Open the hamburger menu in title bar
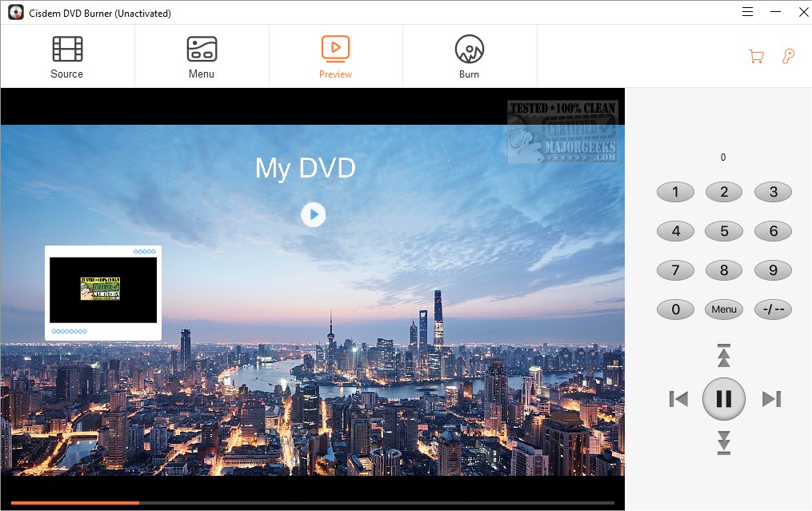This screenshot has height=511, width=812. (x=747, y=12)
